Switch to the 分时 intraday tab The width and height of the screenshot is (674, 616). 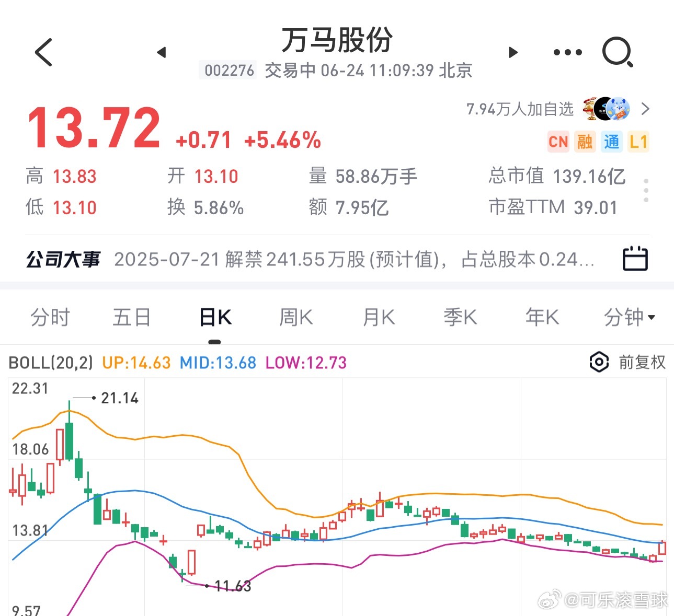50,317
